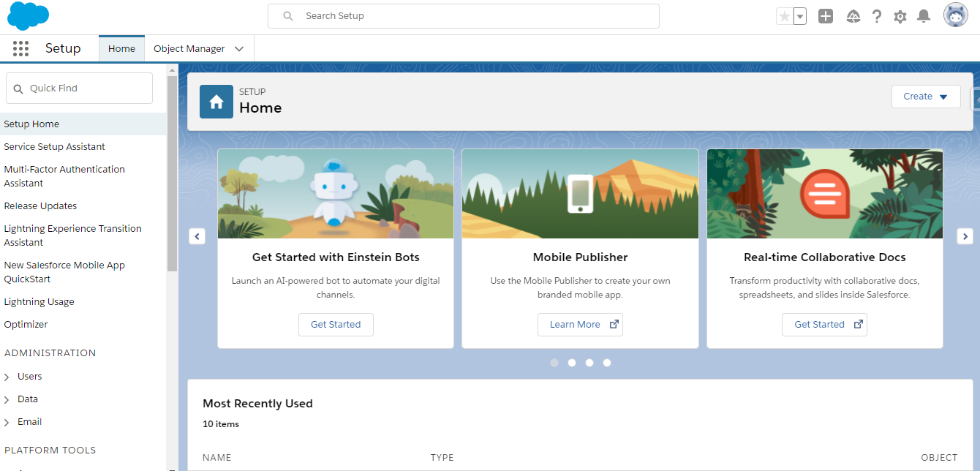
Task: Expand the Users section chevron
Action: click(7, 377)
